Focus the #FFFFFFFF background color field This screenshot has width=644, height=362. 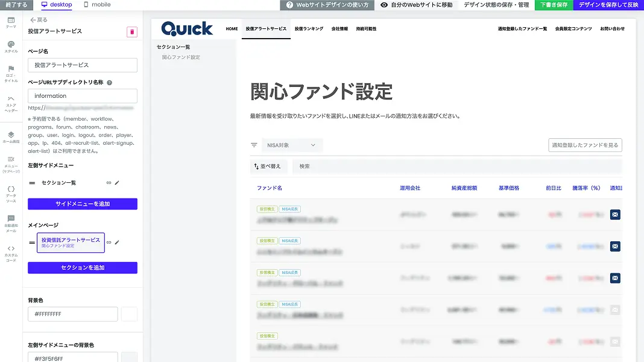tap(73, 314)
